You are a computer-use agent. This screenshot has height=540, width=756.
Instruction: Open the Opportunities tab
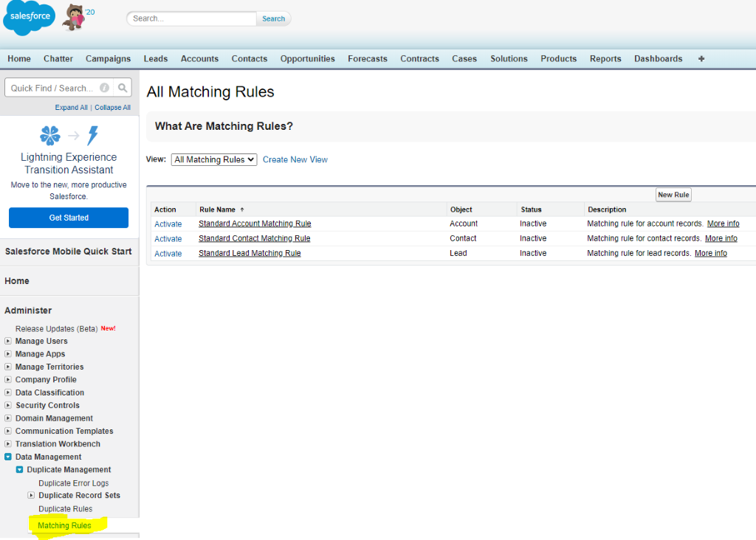308,59
